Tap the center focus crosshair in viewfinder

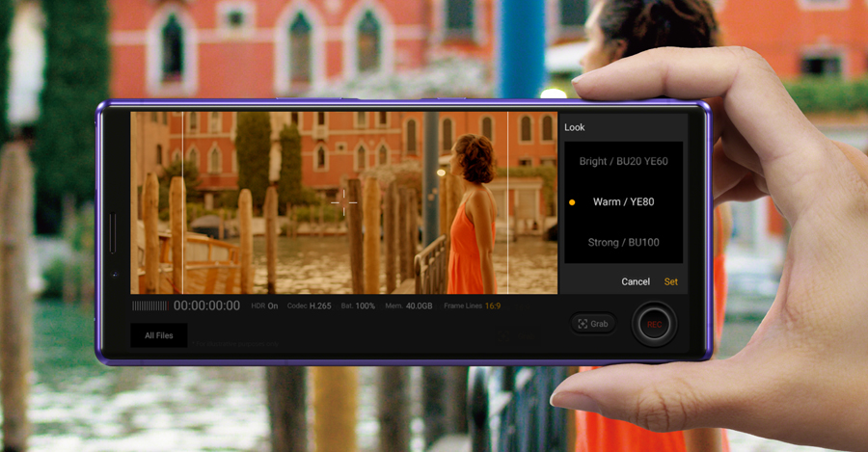point(344,202)
